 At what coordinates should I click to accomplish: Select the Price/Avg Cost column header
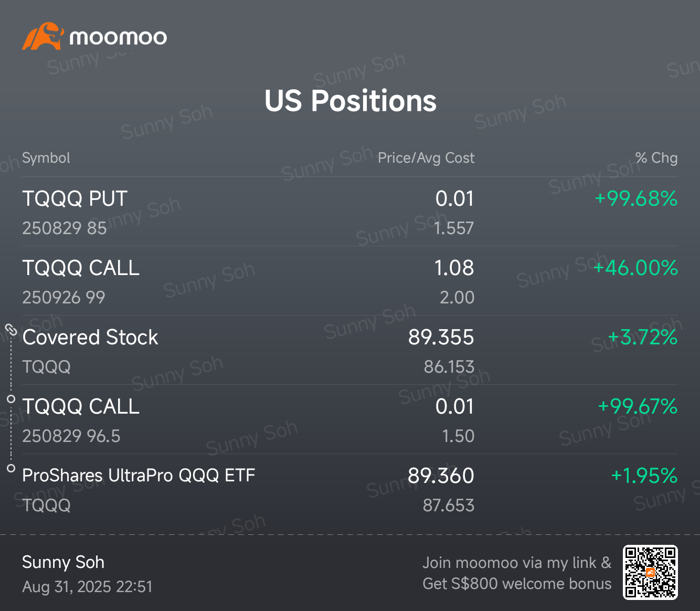[426, 158]
